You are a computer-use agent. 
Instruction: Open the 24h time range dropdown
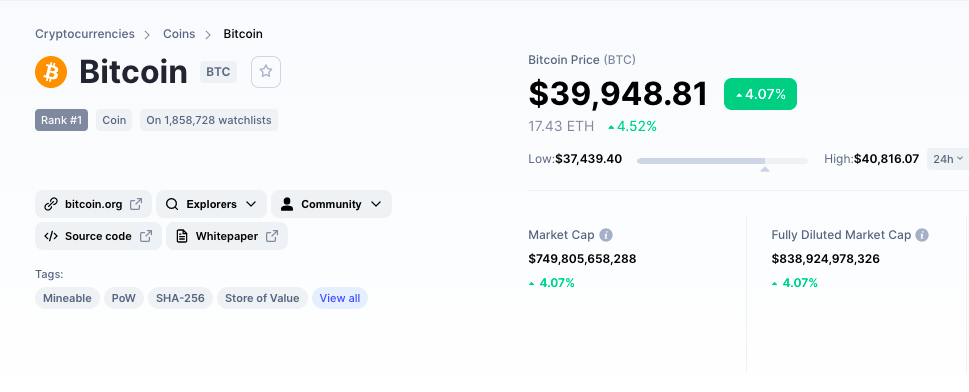point(948,159)
